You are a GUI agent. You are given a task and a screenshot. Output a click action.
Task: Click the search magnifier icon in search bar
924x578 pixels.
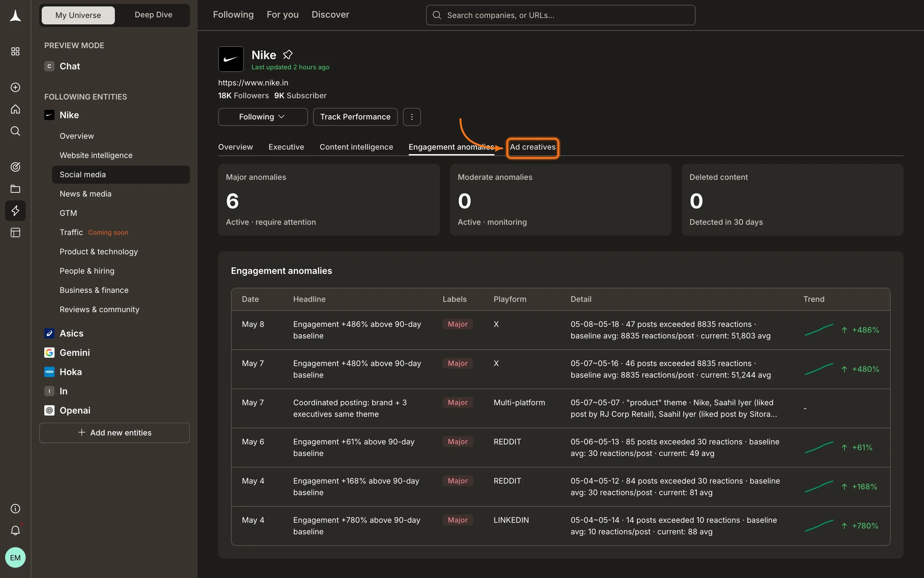437,15
